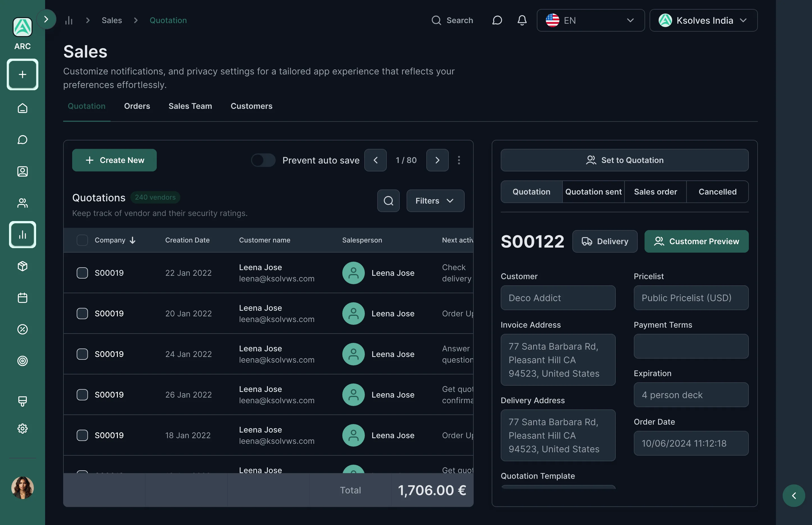Go to previous record with left arrow
The width and height of the screenshot is (812, 525).
pos(375,160)
